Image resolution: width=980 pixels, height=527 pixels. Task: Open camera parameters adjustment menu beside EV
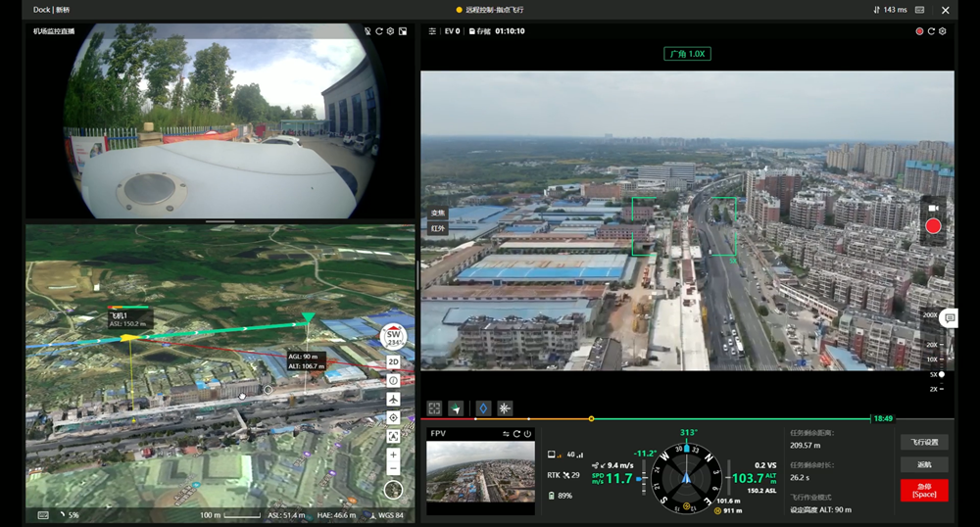432,31
